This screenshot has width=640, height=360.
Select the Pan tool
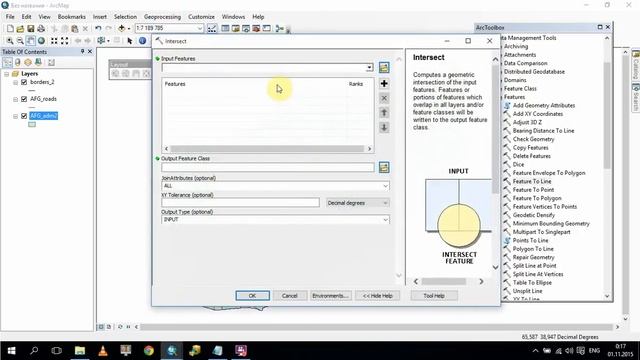coord(31,41)
